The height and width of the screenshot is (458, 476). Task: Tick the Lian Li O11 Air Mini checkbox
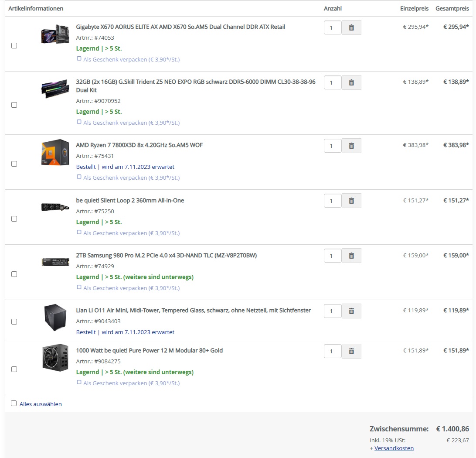[14, 321]
